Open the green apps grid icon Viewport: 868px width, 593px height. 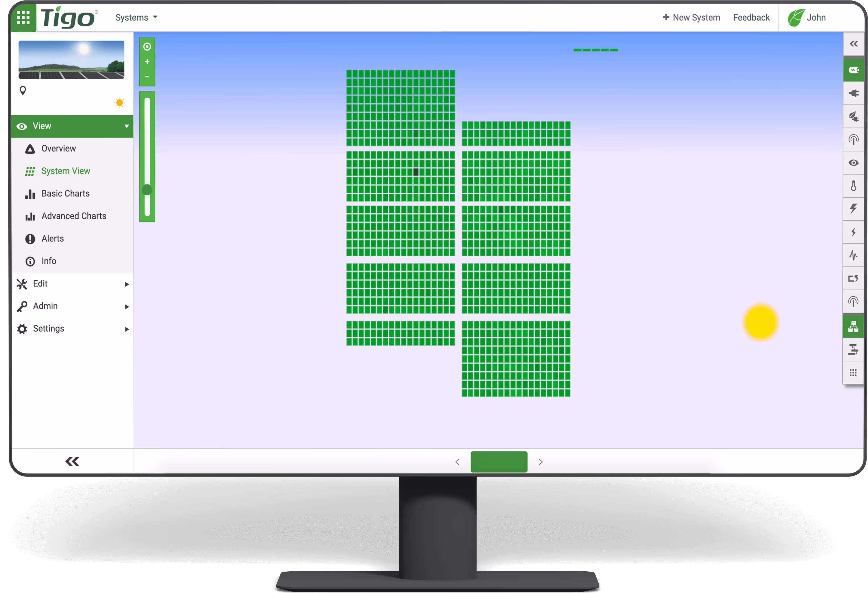pos(24,18)
